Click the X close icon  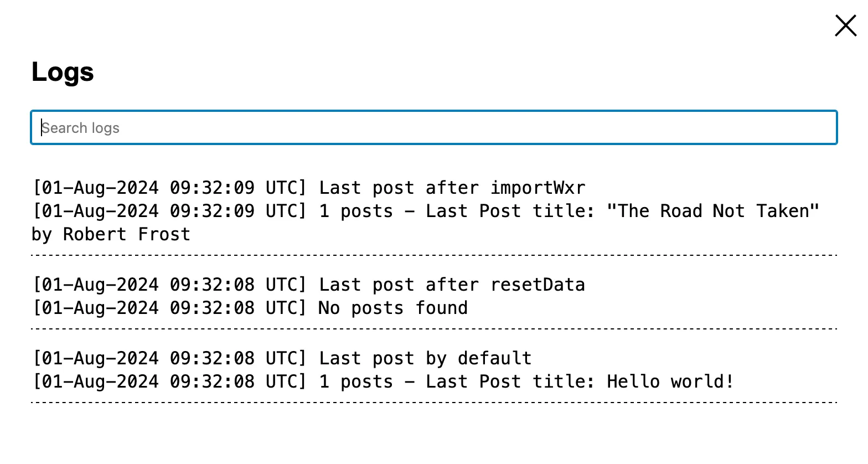coord(845,25)
